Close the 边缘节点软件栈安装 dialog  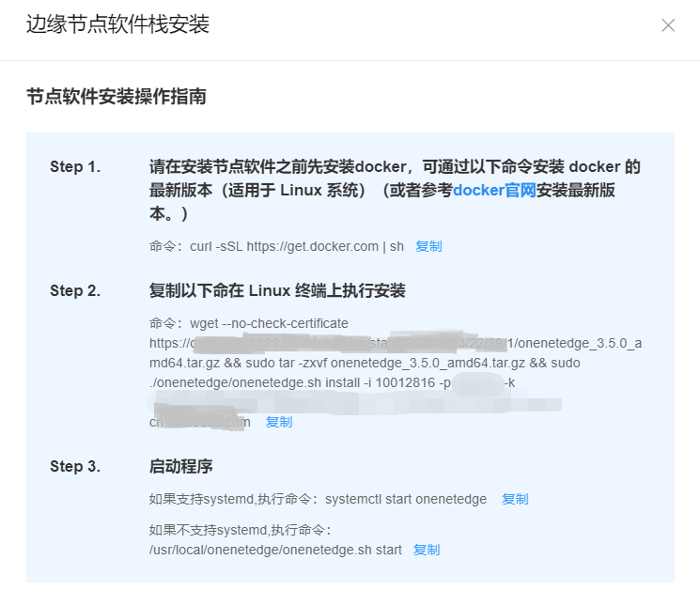[x=668, y=25]
